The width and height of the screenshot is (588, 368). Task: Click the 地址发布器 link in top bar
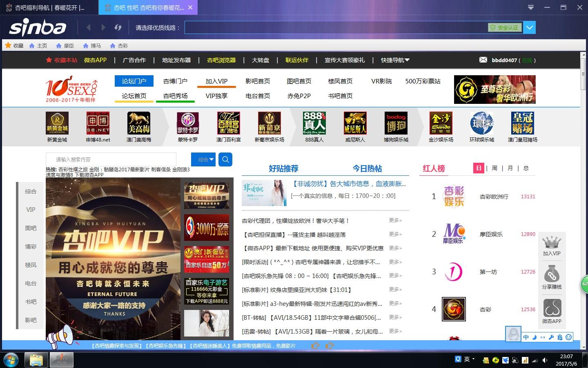pos(176,60)
